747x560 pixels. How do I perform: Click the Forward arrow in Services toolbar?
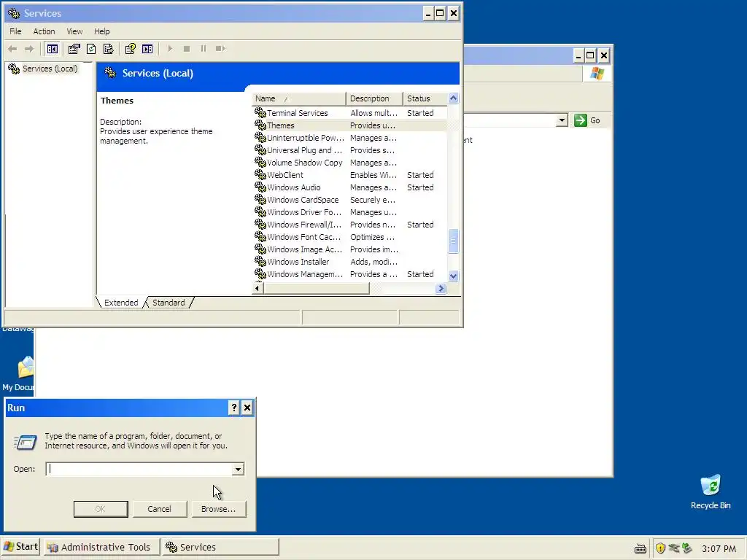coord(29,49)
